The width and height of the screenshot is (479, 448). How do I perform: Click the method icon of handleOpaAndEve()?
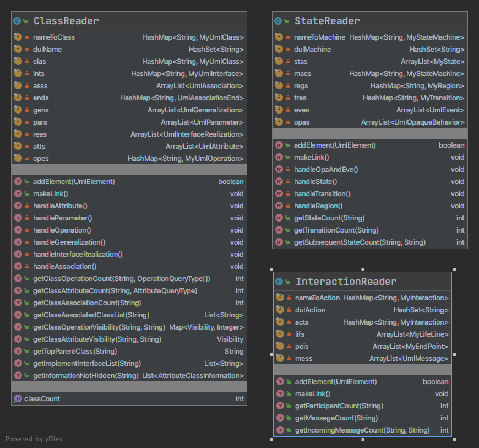tap(279, 169)
